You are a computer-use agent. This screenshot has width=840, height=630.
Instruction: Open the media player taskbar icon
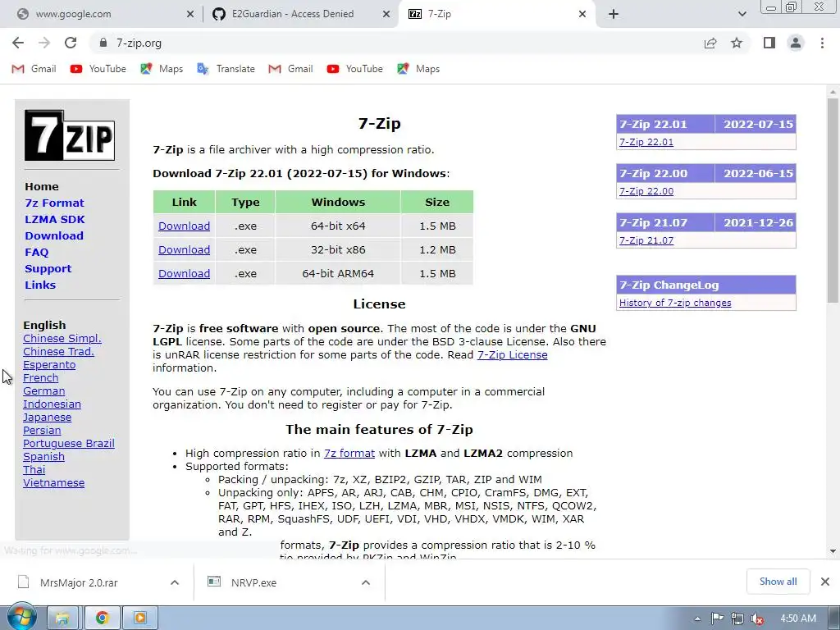[140, 619]
